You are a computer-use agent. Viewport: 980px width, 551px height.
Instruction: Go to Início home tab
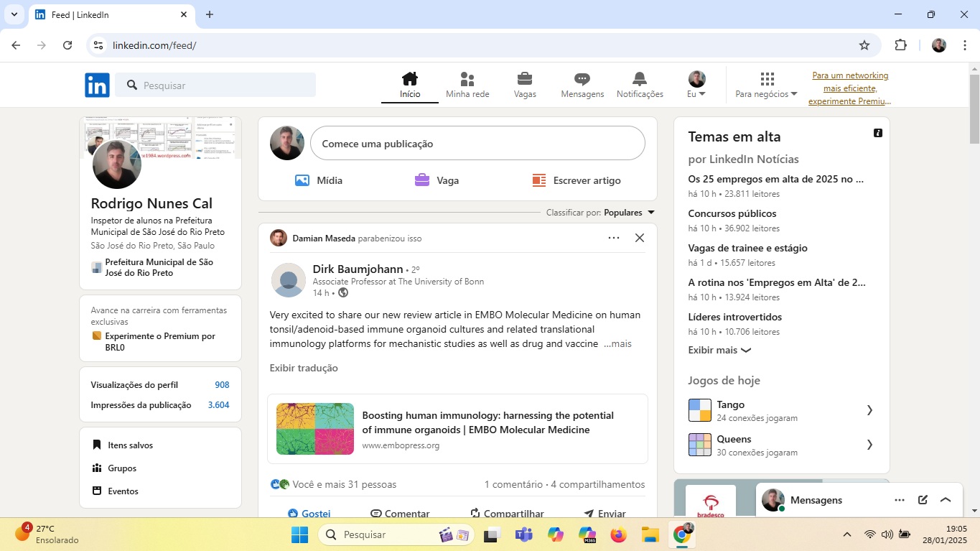(410, 85)
